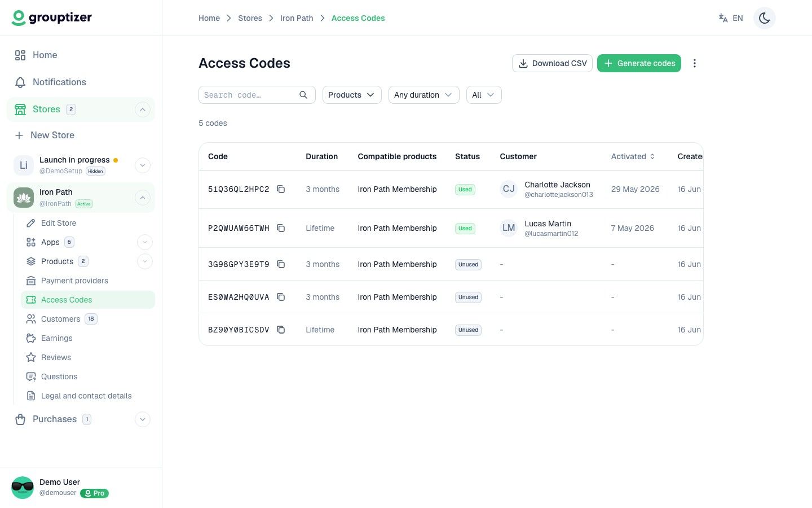This screenshot has height=508, width=812.
Task: Open Home in the sidebar
Action: [81, 55]
